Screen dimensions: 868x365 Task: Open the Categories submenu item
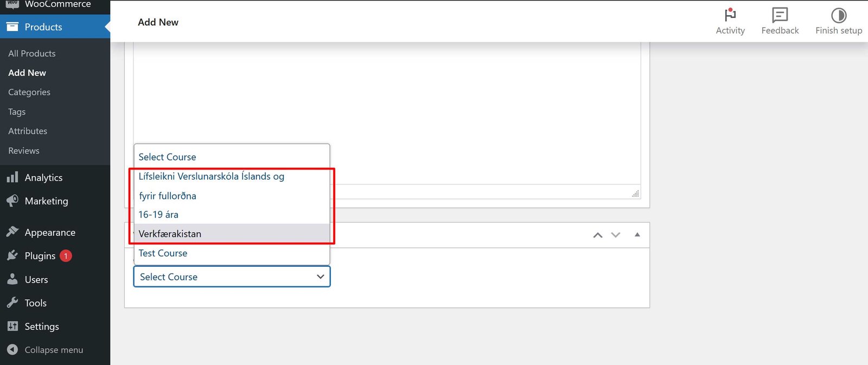29,92
